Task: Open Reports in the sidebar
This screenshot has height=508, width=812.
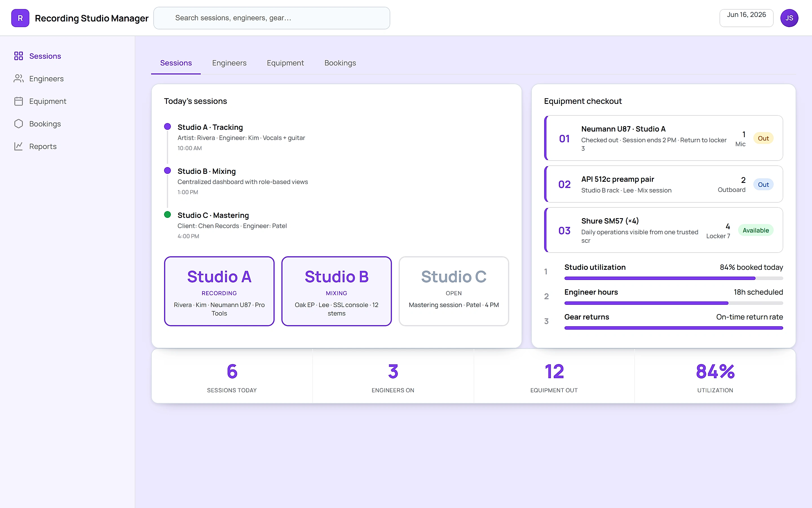Action: point(67,146)
